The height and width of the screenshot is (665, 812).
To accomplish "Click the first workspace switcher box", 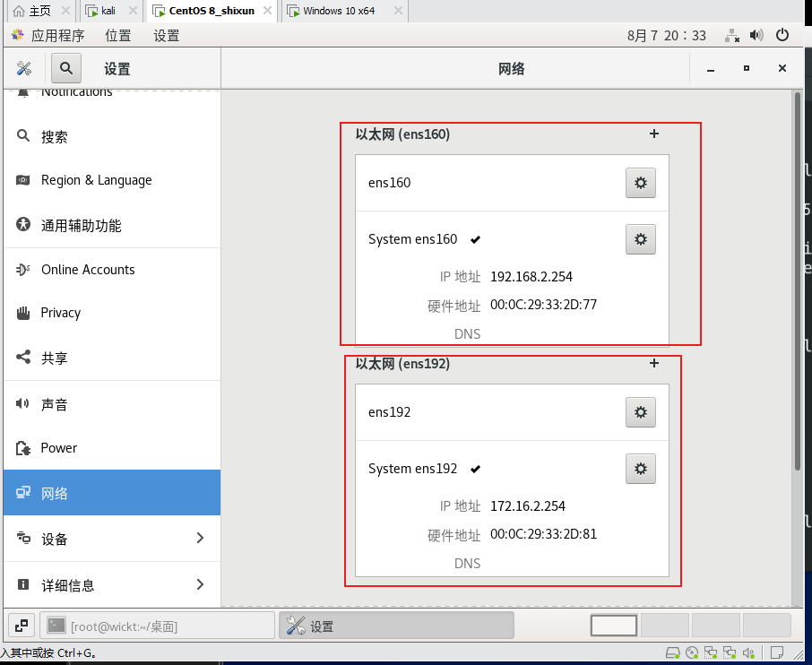I will click(614, 626).
